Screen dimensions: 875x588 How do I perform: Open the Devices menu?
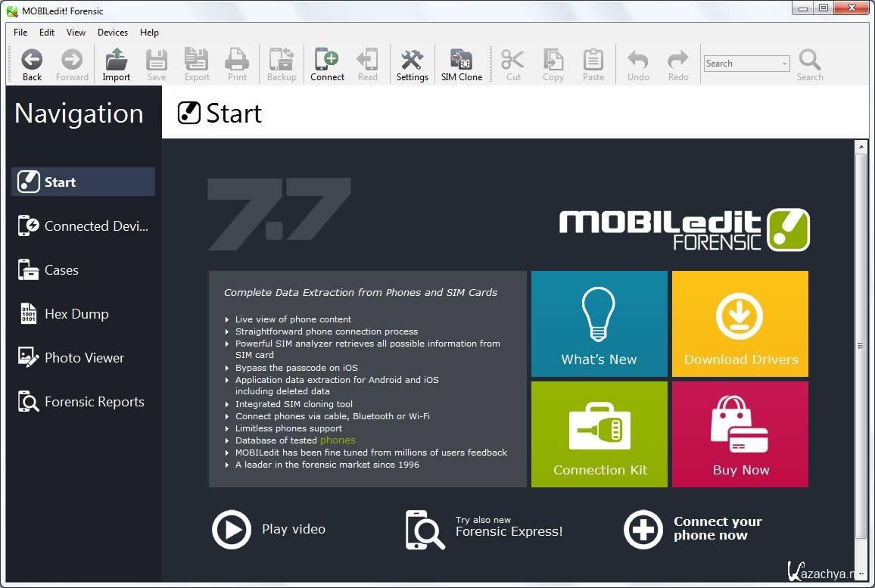113,33
